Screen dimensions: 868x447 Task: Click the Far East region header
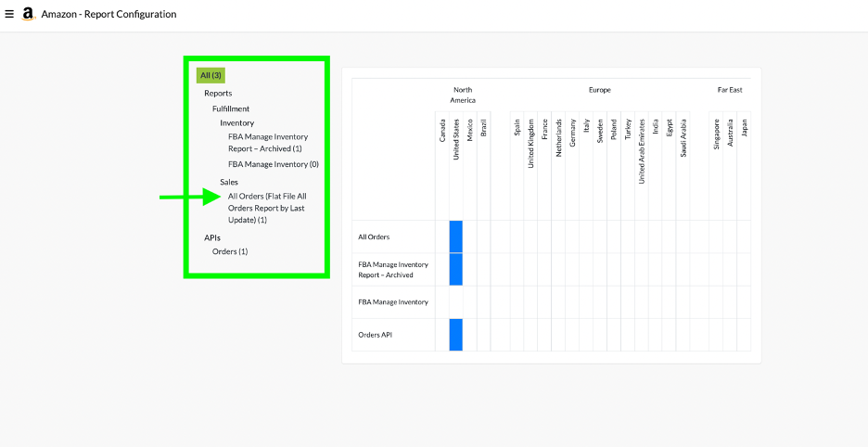click(730, 90)
